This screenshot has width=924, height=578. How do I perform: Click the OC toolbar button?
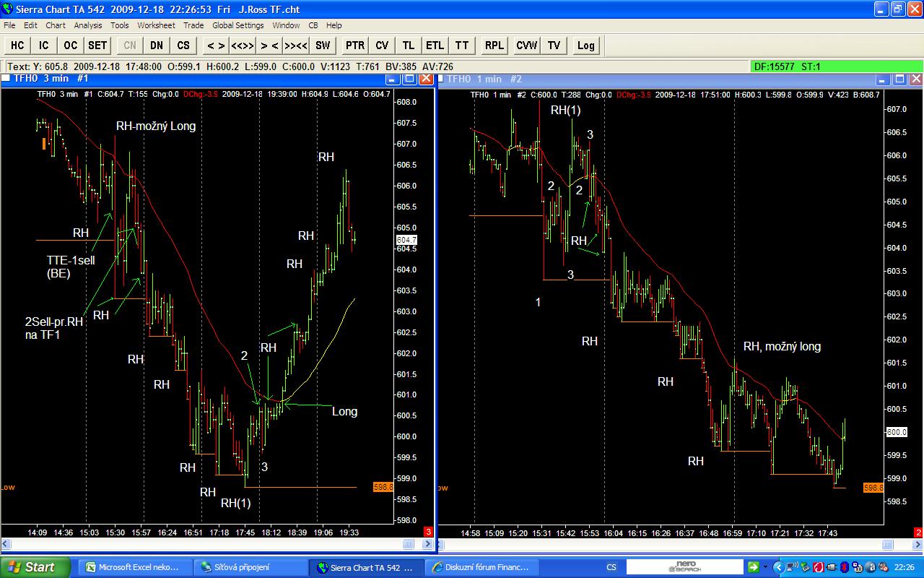pos(71,46)
